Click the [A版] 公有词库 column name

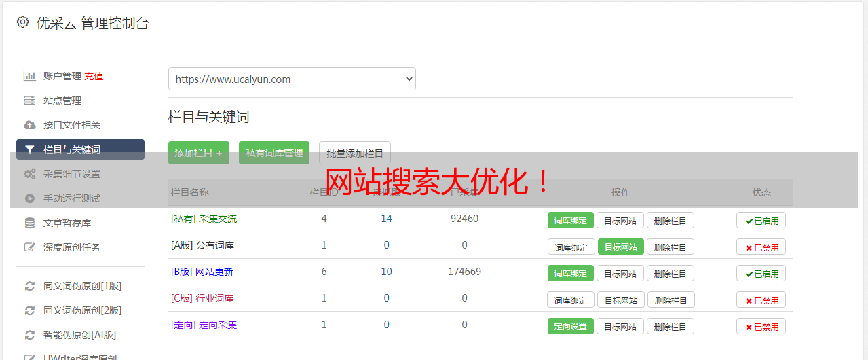pos(202,245)
